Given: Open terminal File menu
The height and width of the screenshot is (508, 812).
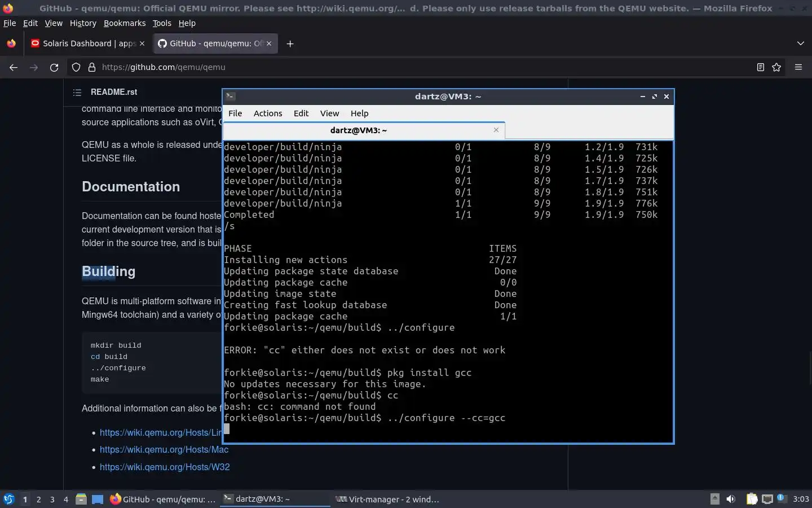Looking at the screenshot, I should pyautogui.click(x=235, y=113).
